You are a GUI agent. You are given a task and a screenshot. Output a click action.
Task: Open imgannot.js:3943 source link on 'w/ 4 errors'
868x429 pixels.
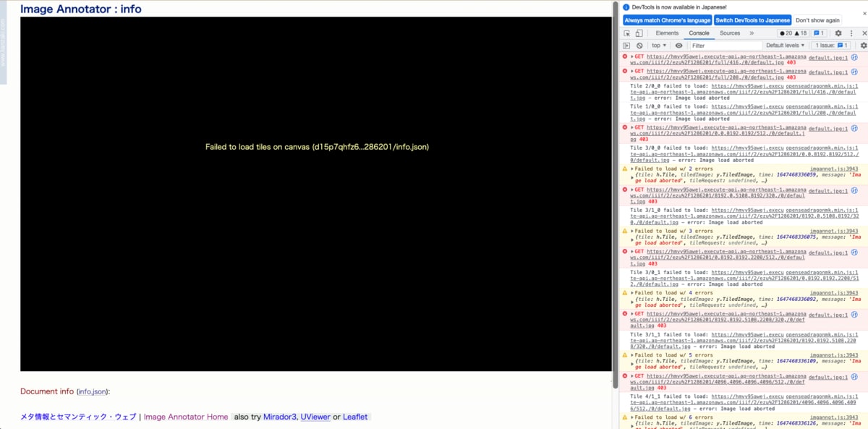tap(834, 293)
